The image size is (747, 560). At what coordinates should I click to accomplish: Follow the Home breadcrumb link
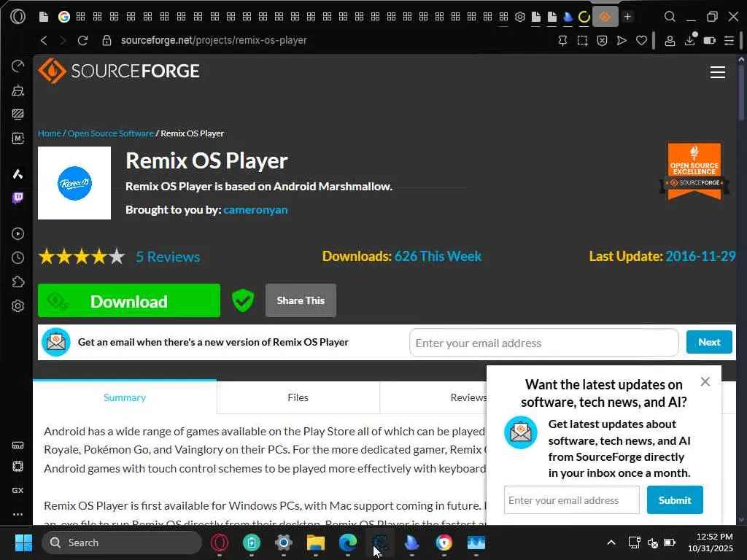click(x=50, y=133)
